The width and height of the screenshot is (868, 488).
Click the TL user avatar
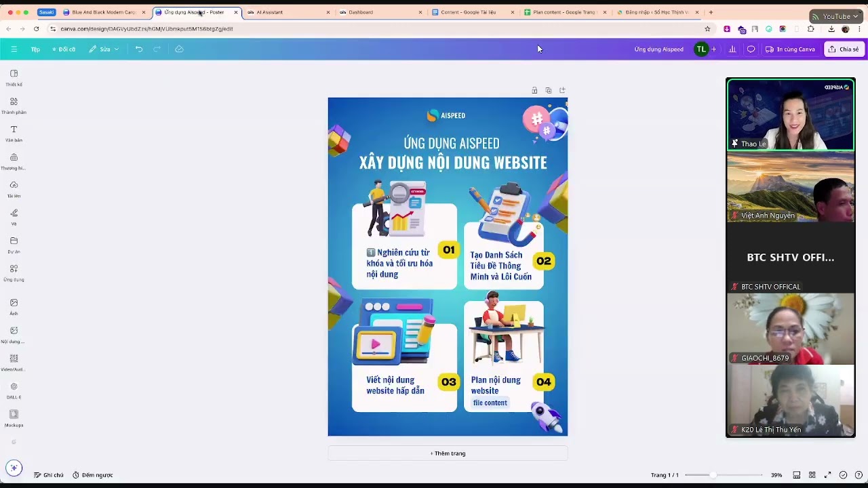701,49
